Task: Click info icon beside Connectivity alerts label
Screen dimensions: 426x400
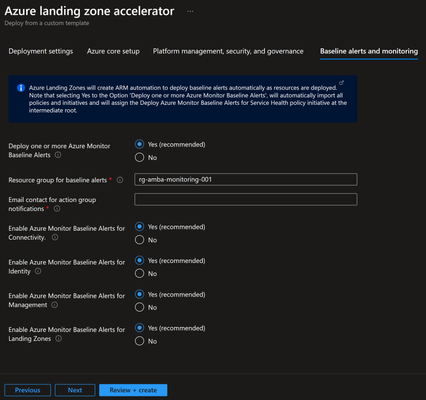Action: click(55, 237)
